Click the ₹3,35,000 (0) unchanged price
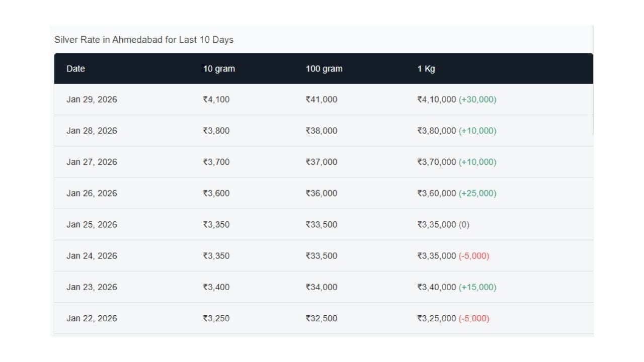 pyautogui.click(x=443, y=224)
